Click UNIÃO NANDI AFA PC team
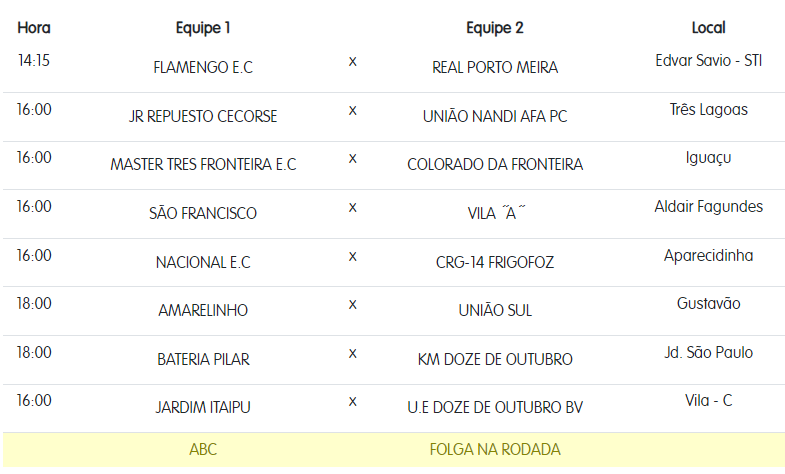 (494, 116)
